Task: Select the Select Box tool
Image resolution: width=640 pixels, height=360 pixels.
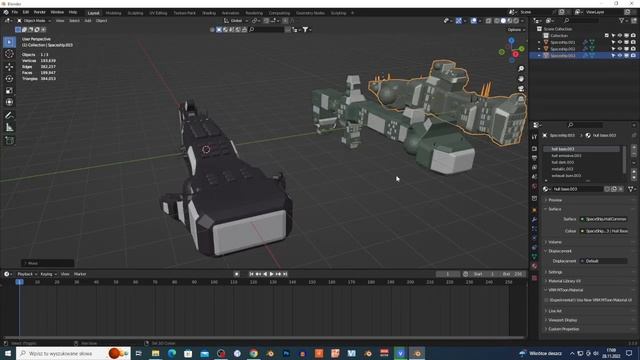Action: pos(9,42)
